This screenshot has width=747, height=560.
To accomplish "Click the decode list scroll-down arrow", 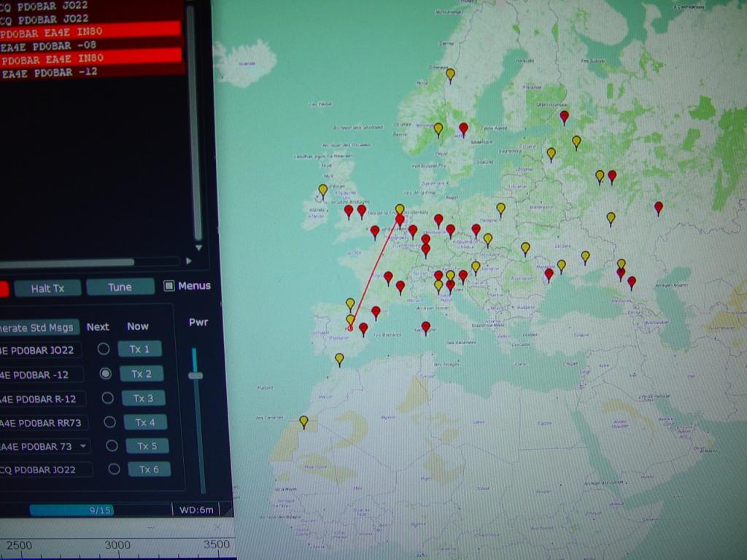I will pos(198,248).
